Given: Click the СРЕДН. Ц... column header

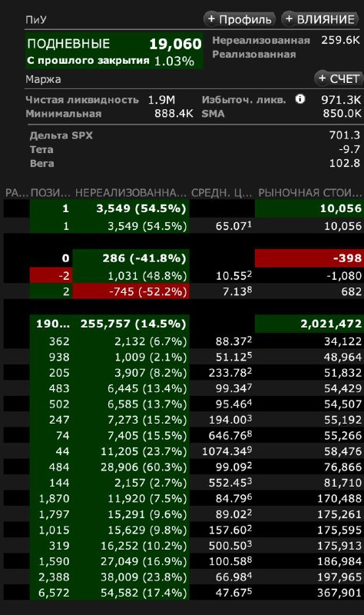Looking at the screenshot, I should point(221,193).
